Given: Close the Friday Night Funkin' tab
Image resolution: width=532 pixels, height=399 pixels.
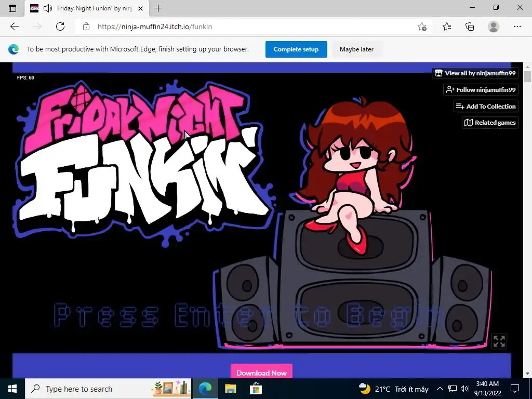Looking at the screenshot, I should [140, 8].
